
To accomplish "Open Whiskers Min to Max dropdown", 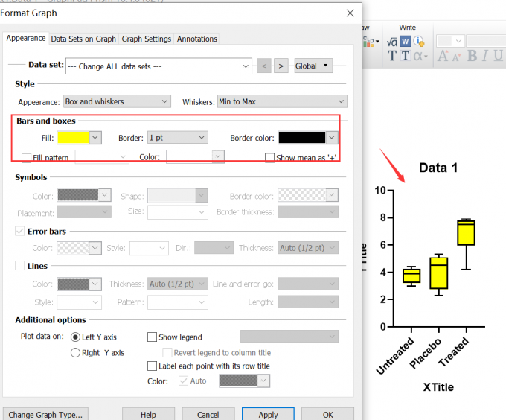I will (282, 101).
